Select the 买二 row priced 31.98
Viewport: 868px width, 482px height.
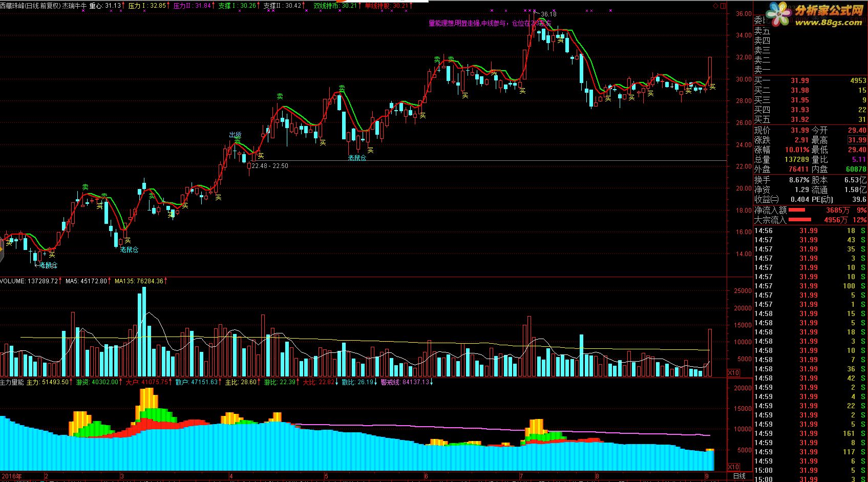(x=811, y=90)
